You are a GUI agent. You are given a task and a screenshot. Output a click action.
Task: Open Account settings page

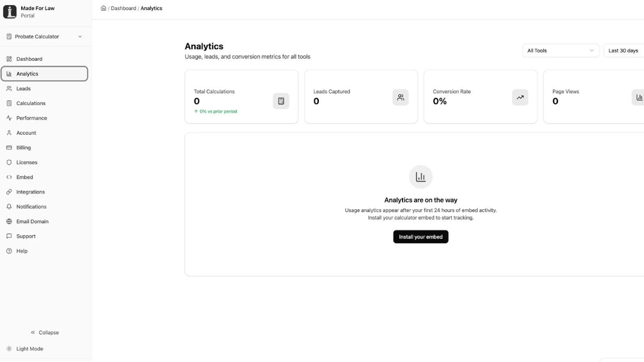44,133
